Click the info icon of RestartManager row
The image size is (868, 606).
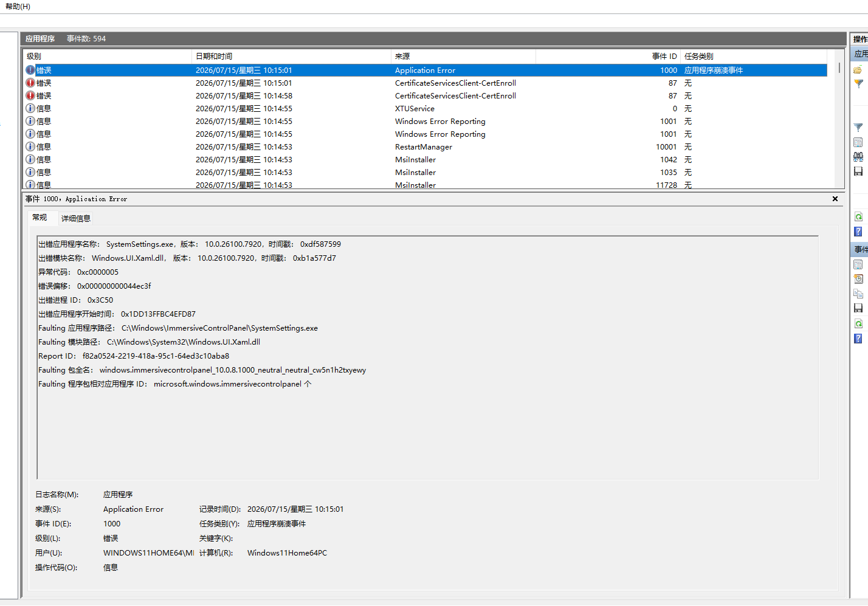30,146
